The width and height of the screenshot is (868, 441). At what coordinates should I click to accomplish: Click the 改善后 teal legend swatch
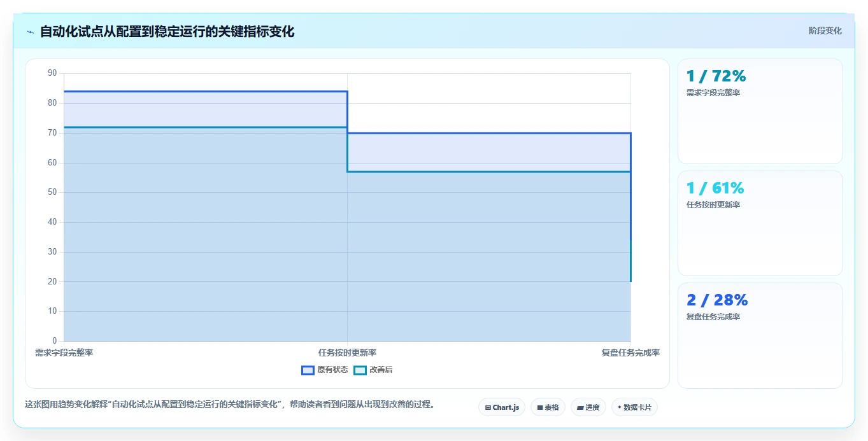coord(360,370)
